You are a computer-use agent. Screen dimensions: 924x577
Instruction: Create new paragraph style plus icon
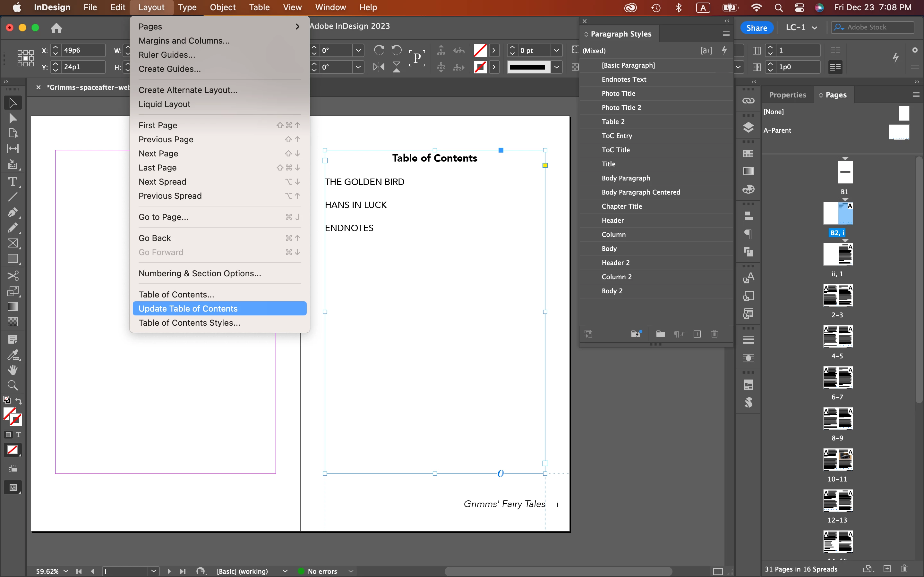click(x=697, y=334)
